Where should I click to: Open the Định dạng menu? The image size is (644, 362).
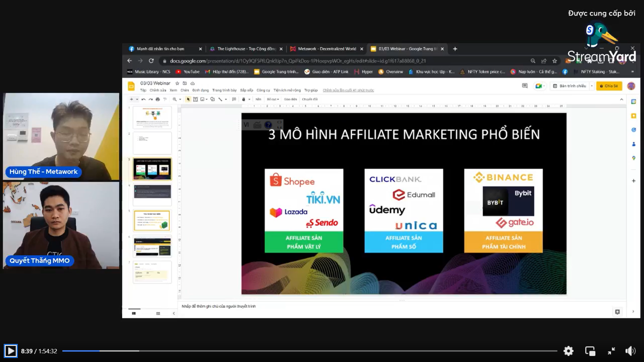pos(201,90)
